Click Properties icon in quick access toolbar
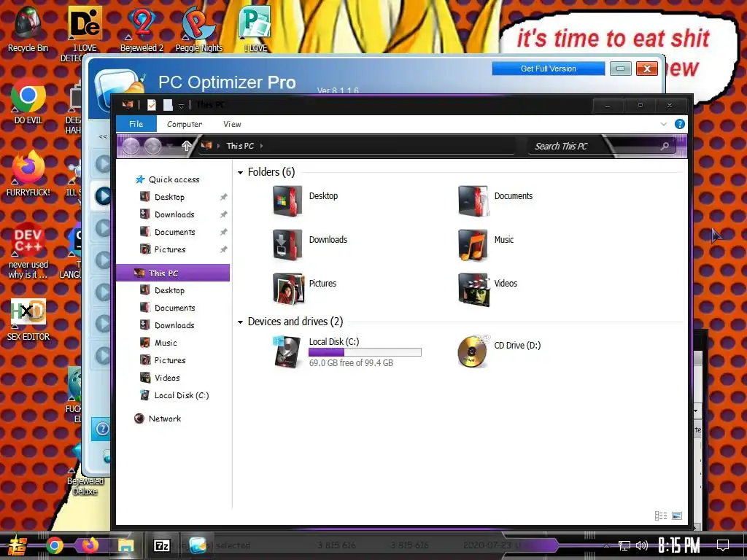 pyautogui.click(x=152, y=105)
